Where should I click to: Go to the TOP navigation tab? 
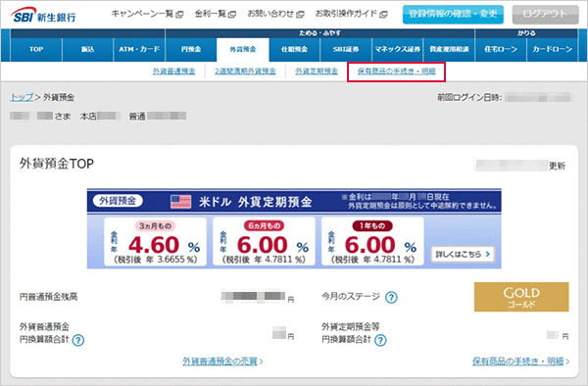(36, 49)
